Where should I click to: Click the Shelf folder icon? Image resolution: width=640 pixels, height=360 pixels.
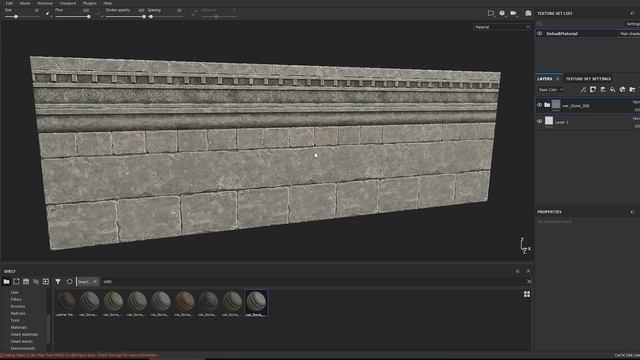pos(7,282)
